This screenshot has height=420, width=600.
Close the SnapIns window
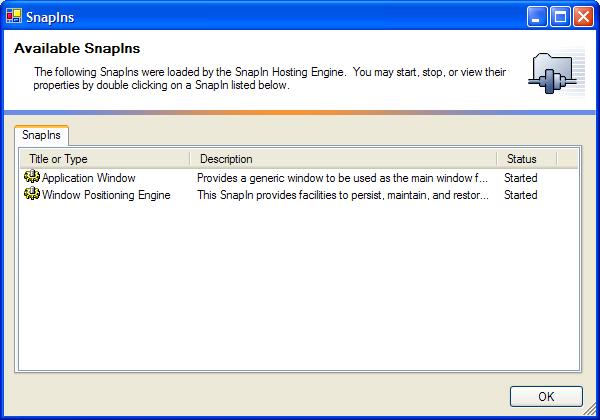pos(583,17)
